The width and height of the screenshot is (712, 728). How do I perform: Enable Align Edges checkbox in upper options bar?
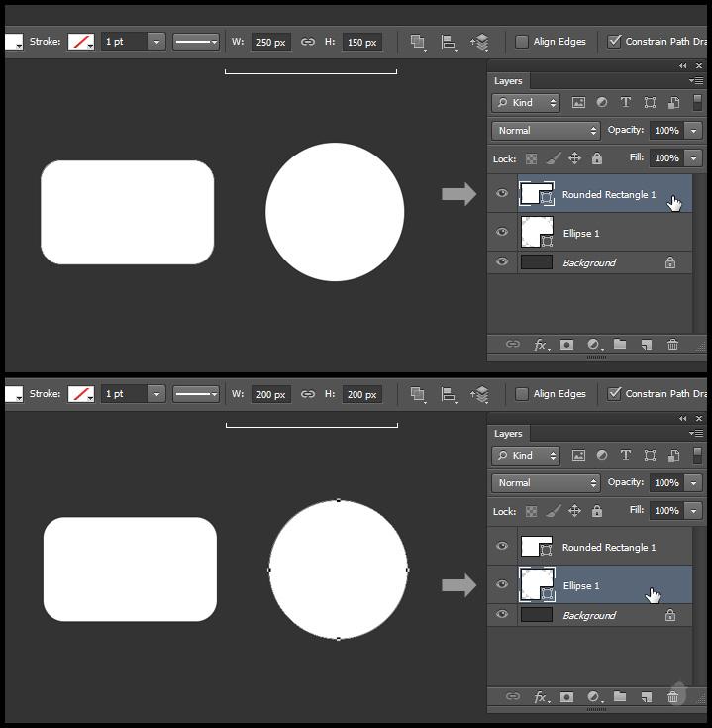(522, 42)
